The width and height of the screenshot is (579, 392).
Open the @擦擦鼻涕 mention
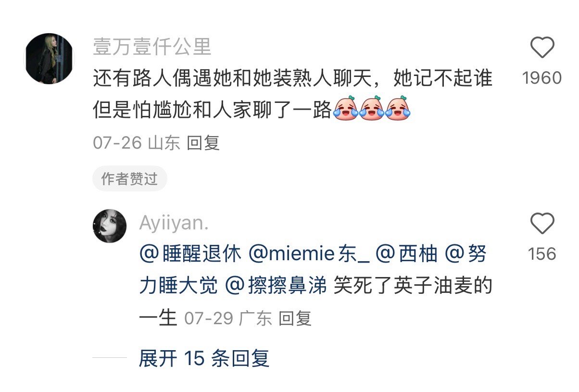coord(276,287)
